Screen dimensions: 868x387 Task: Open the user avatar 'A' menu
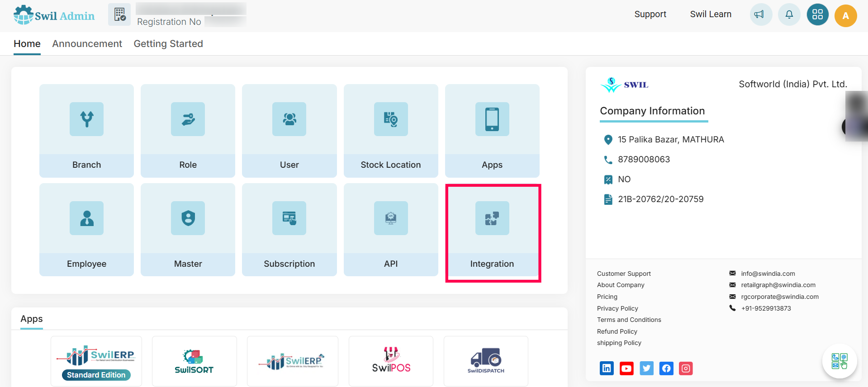pos(846,16)
